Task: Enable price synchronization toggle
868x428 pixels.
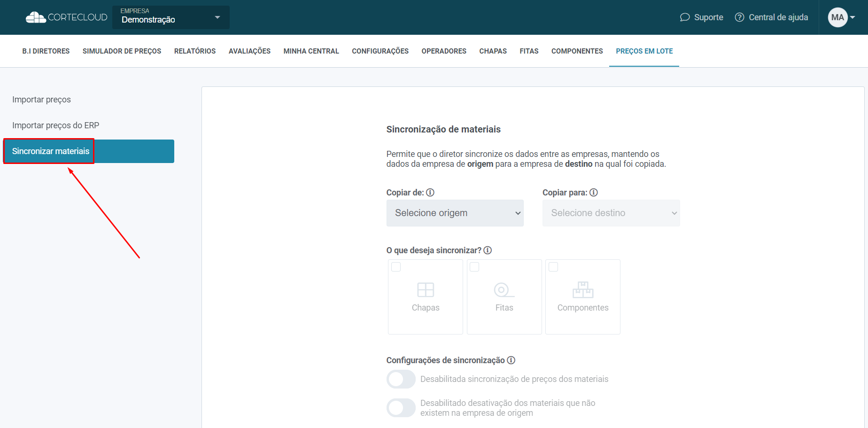Action: (x=401, y=379)
